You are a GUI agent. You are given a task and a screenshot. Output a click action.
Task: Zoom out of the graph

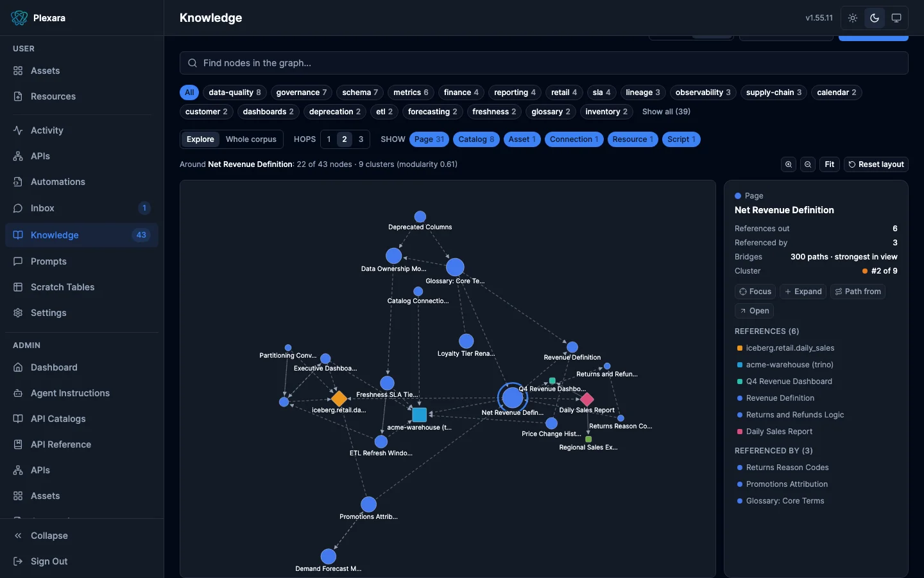808,164
